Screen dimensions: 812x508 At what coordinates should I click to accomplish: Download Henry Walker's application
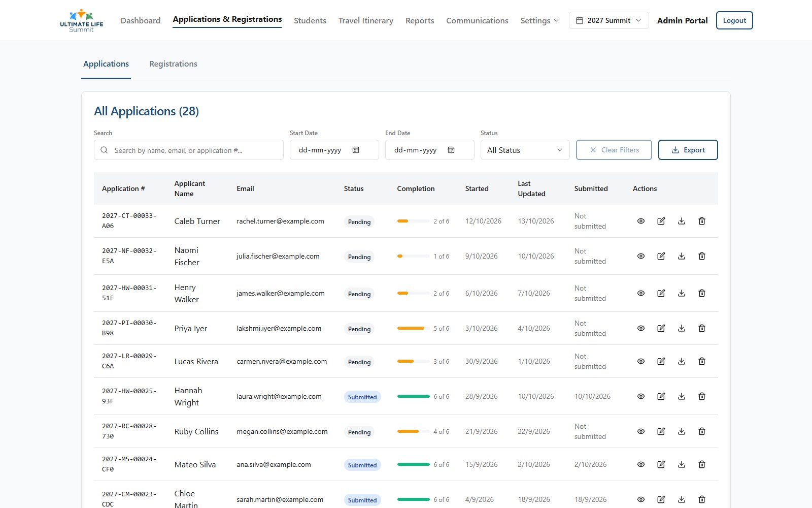pos(682,293)
